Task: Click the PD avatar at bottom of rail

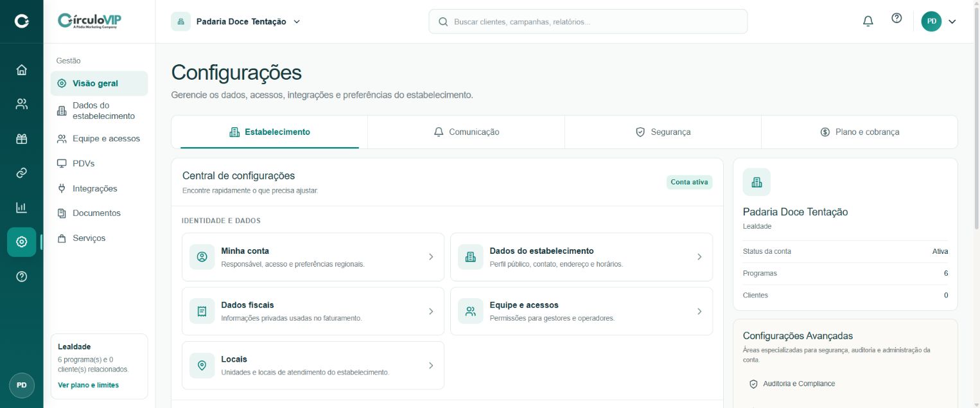Action: coord(21,386)
